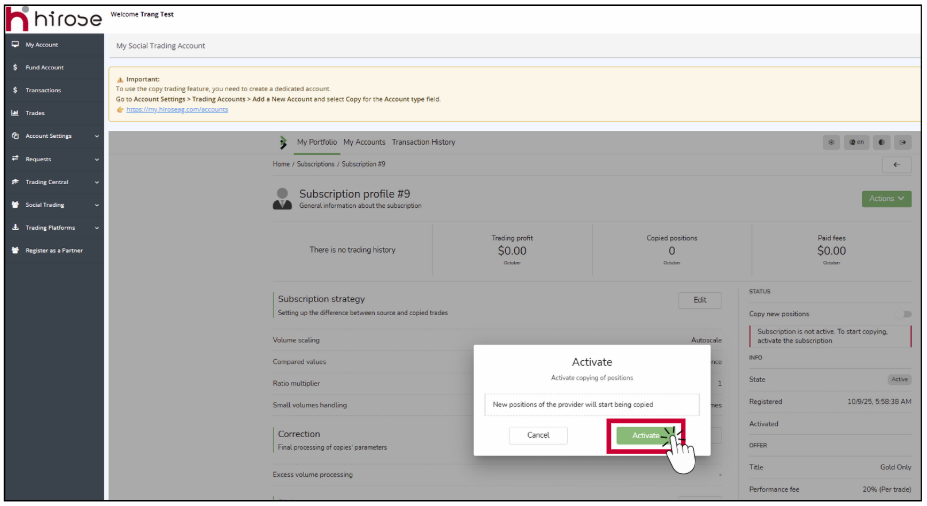
Task: Click the back arrow button
Action: [896, 165]
